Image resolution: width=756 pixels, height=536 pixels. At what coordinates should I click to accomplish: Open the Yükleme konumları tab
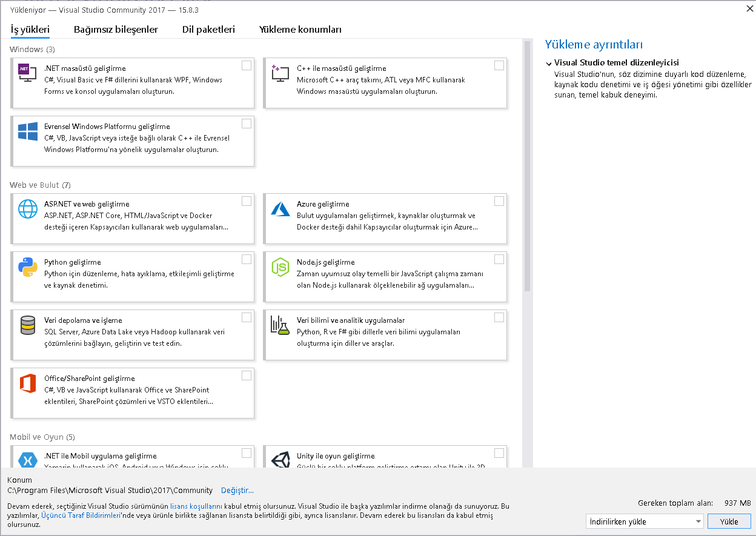tap(300, 29)
